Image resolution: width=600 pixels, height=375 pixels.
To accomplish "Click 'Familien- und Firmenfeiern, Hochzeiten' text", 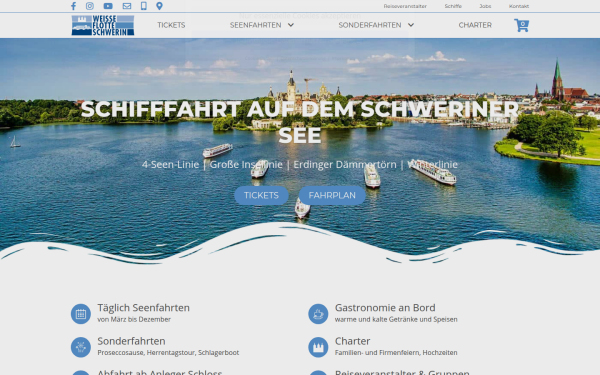I will click(x=396, y=353).
